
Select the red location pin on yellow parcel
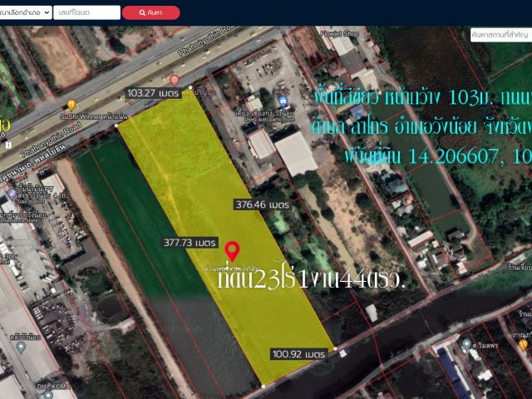(232, 251)
